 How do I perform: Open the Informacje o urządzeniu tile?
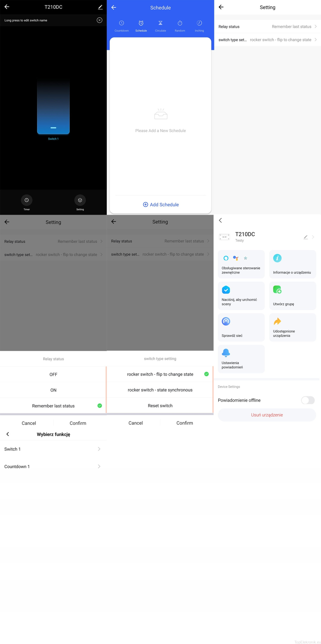click(292, 264)
